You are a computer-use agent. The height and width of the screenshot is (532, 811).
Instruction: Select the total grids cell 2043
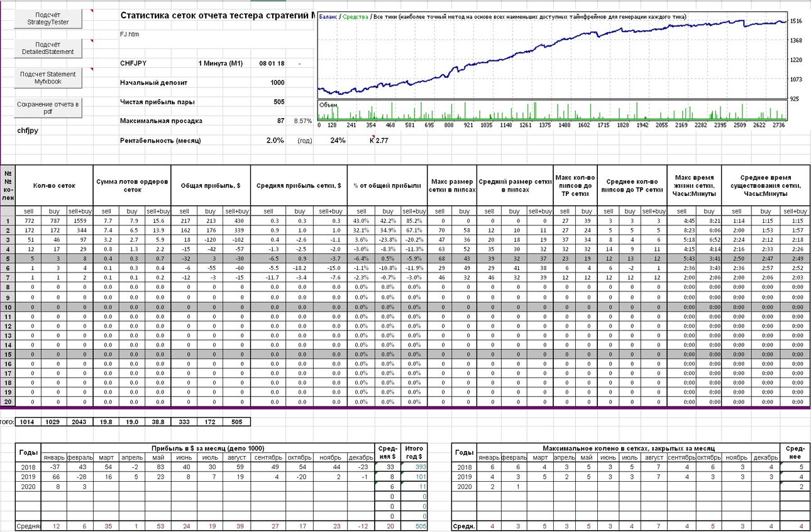[x=80, y=422]
